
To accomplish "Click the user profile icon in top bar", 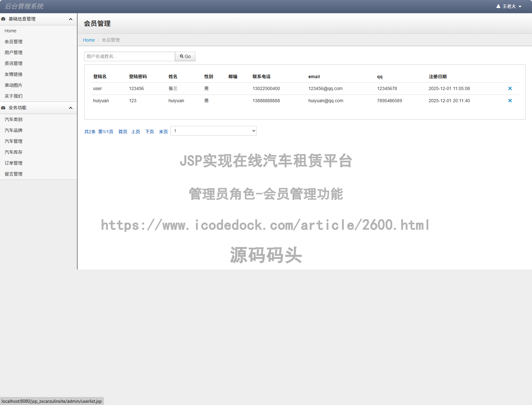I will [x=498, y=6].
